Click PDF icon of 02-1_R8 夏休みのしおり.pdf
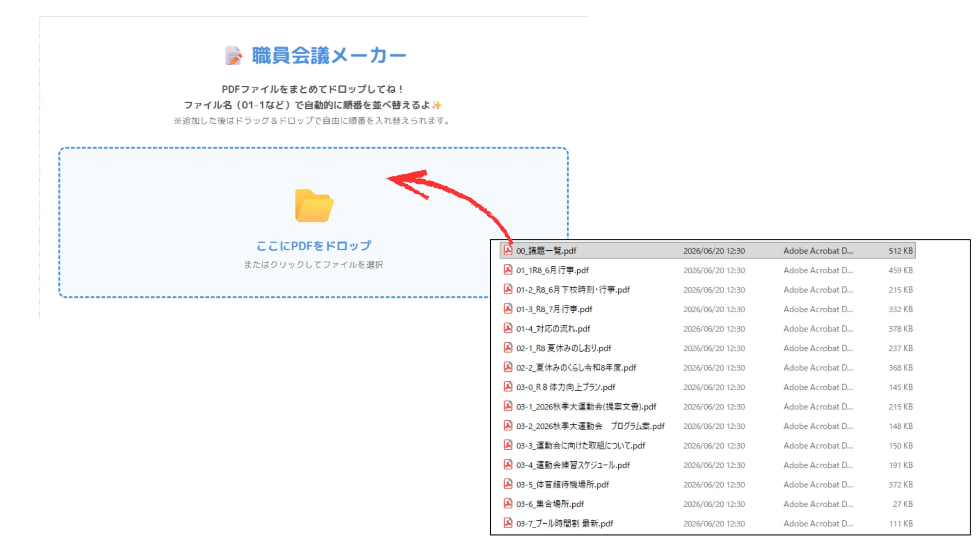This screenshot has height=547, width=980. coord(508,348)
